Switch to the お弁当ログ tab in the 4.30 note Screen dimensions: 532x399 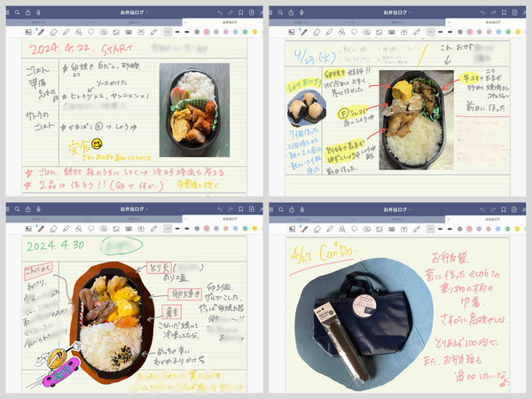(x=223, y=219)
